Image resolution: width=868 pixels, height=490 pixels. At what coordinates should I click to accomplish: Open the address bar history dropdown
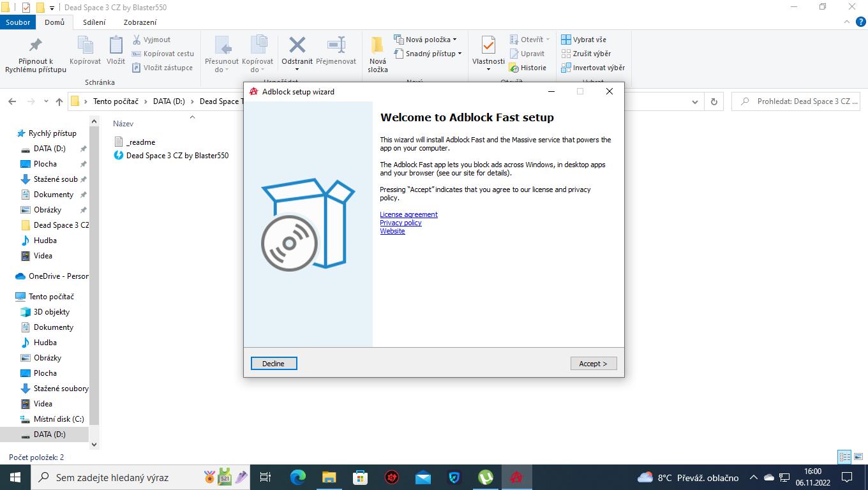695,101
